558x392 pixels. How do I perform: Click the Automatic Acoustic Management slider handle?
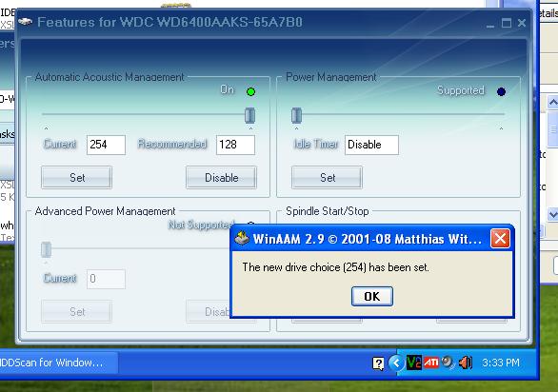249,115
